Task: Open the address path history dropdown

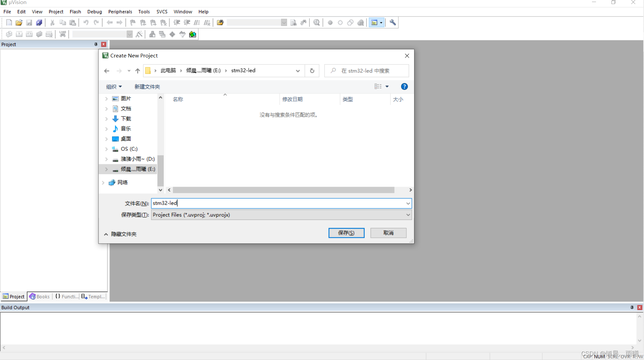Action: 298,71
